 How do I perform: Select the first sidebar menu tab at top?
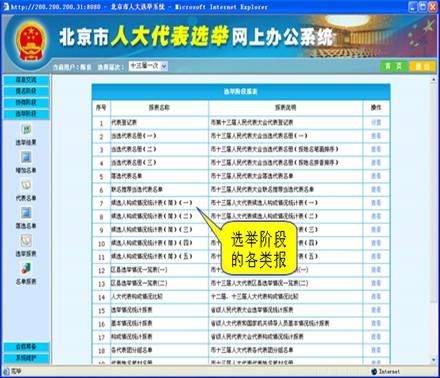(26, 80)
